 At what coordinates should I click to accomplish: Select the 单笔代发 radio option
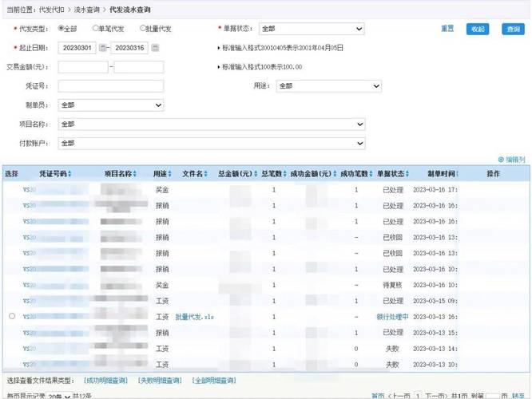click(x=96, y=29)
